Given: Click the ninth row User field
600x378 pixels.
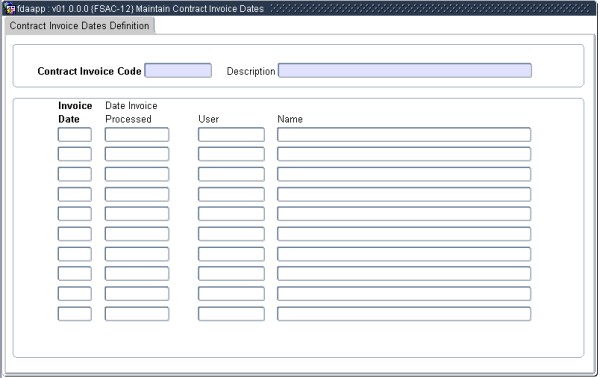Looking at the screenshot, I should coord(231,294).
